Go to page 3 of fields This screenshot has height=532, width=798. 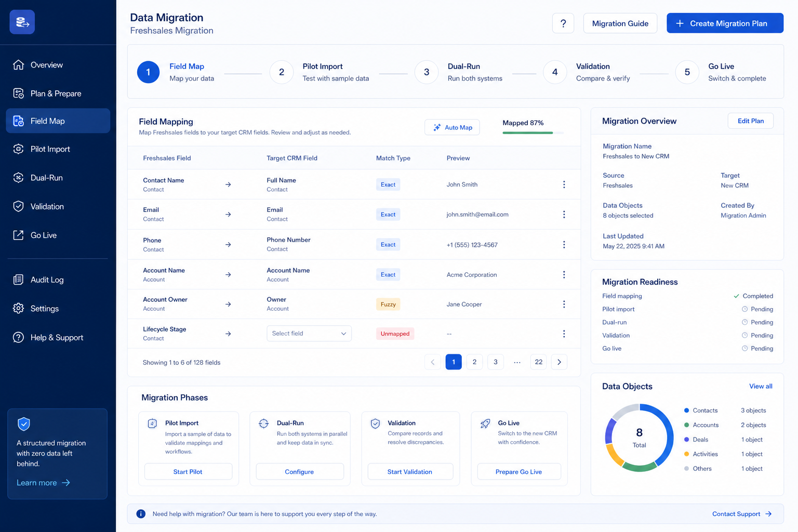click(x=496, y=362)
